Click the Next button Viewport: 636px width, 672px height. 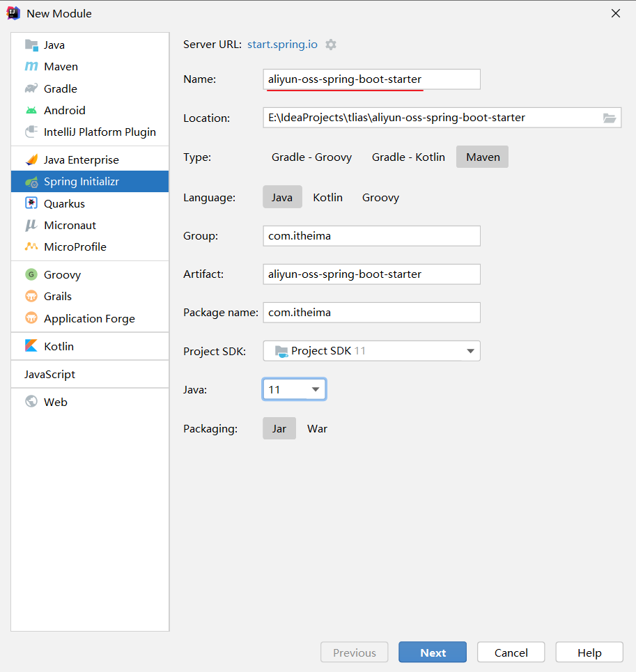(433, 653)
